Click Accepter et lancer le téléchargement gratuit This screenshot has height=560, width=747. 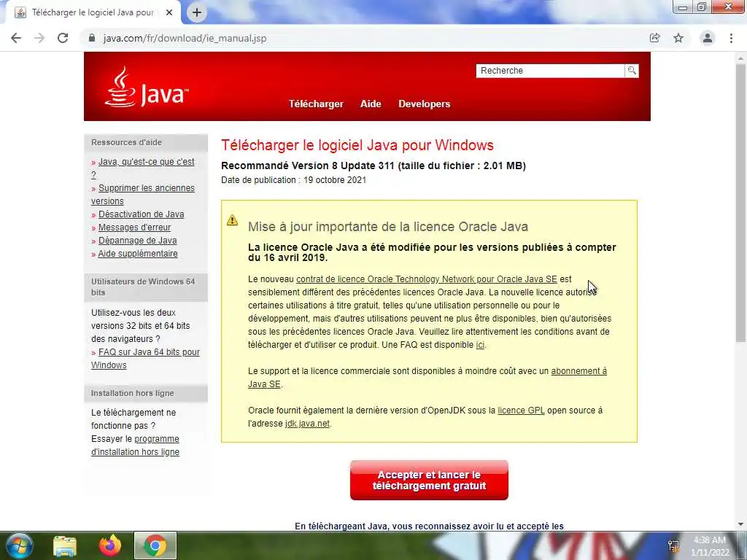[x=429, y=480]
